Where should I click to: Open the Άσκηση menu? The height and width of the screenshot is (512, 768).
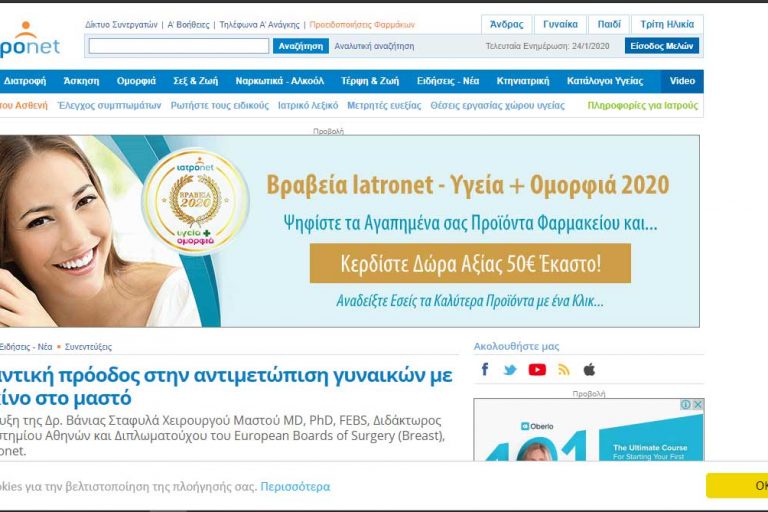coord(81,81)
